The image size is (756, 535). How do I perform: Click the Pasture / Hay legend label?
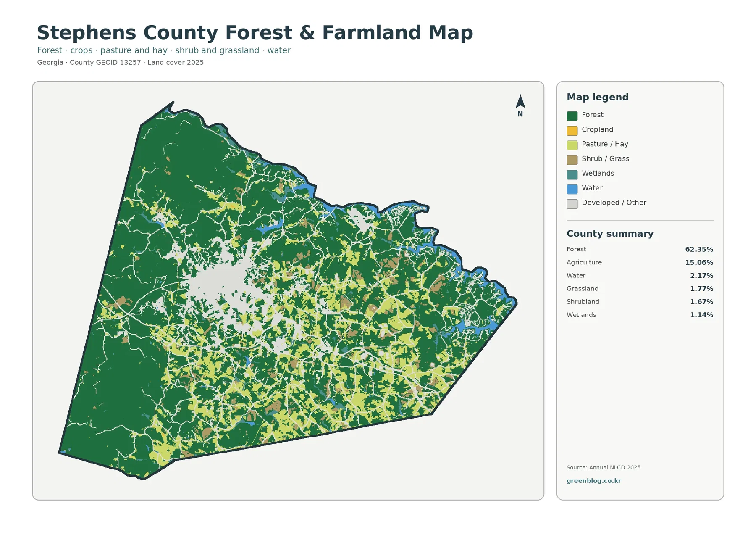point(605,144)
